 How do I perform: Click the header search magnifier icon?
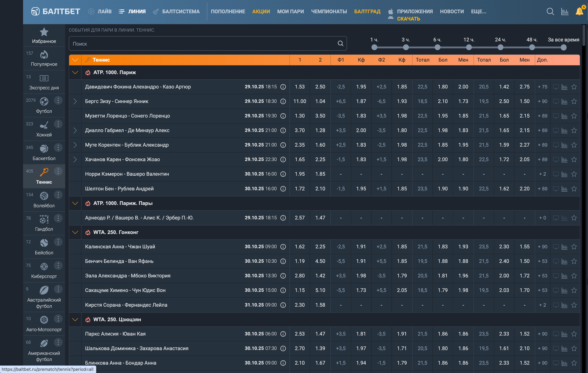[550, 11]
